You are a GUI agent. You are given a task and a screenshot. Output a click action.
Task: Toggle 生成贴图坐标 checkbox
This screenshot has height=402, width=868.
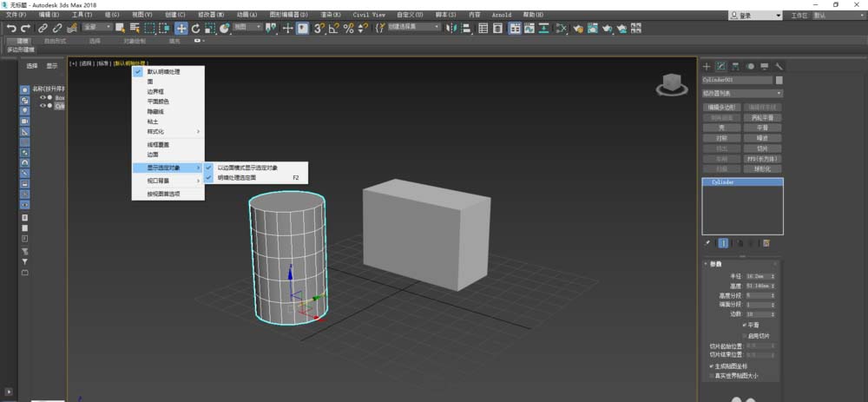tap(712, 366)
